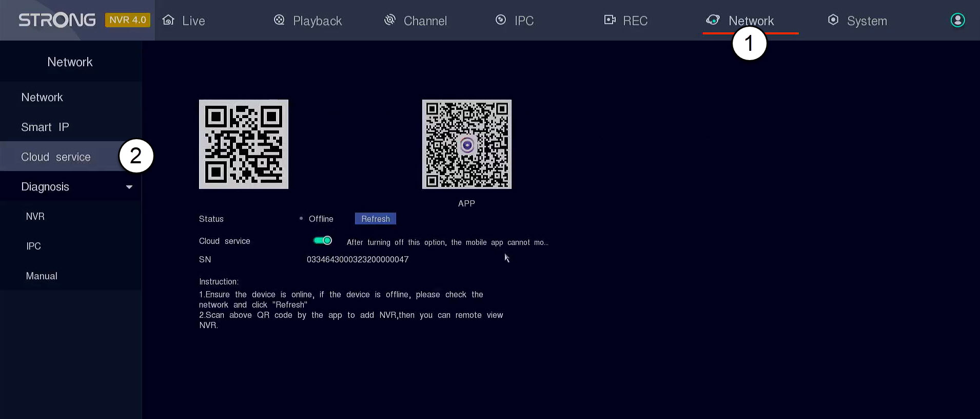Switch to the Playback tab
The image size is (980, 419).
coord(308,21)
